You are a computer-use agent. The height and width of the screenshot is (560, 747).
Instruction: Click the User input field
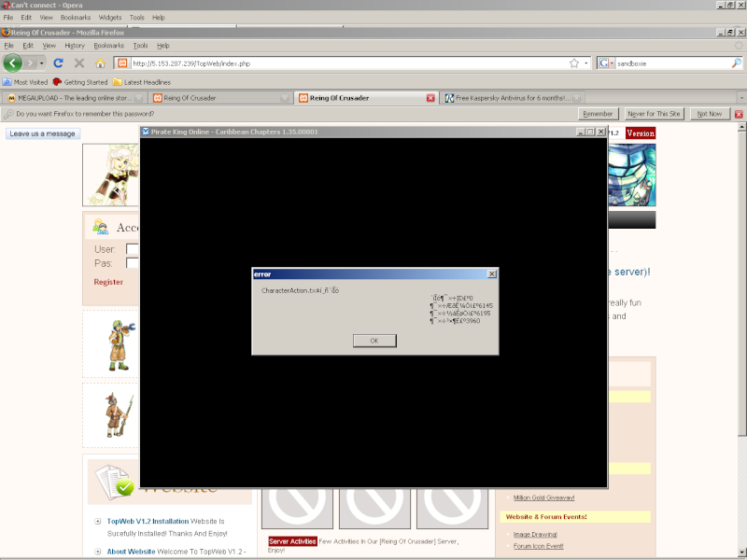pos(132,249)
